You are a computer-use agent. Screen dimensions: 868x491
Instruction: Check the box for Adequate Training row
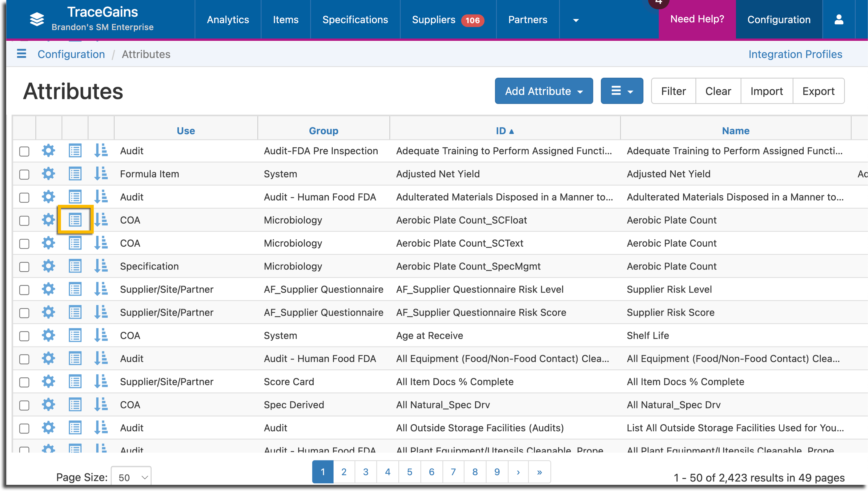(x=24, y=152)
